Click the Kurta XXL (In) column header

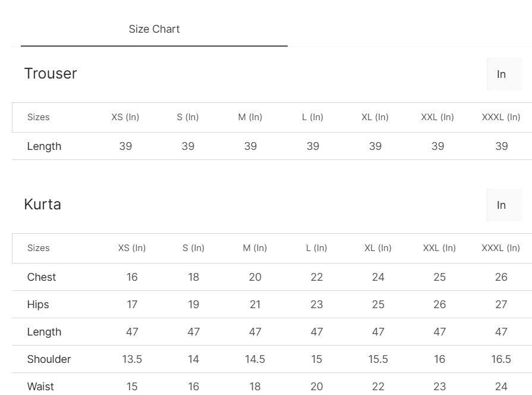[439, 248]
